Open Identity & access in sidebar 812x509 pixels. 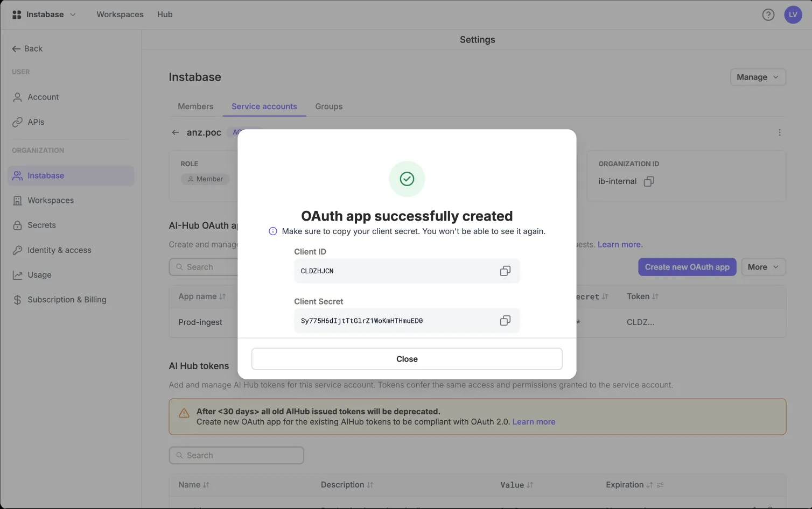pos(71,250)
